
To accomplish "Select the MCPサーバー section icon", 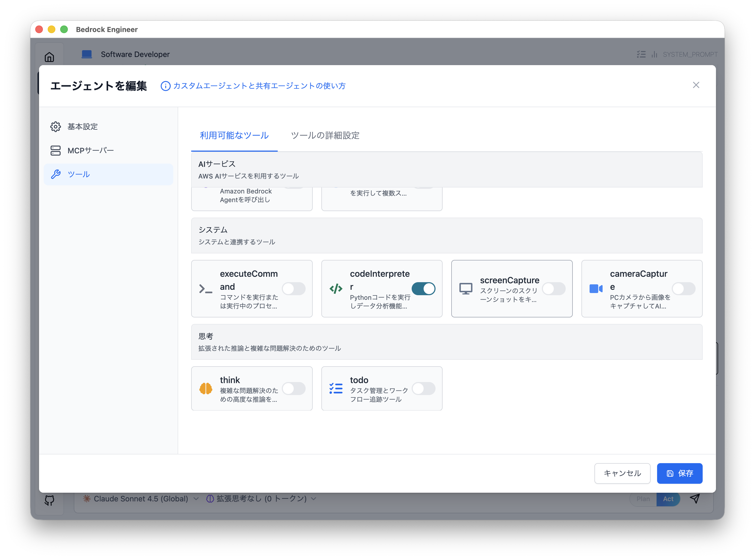I will (x=56, y=151).
